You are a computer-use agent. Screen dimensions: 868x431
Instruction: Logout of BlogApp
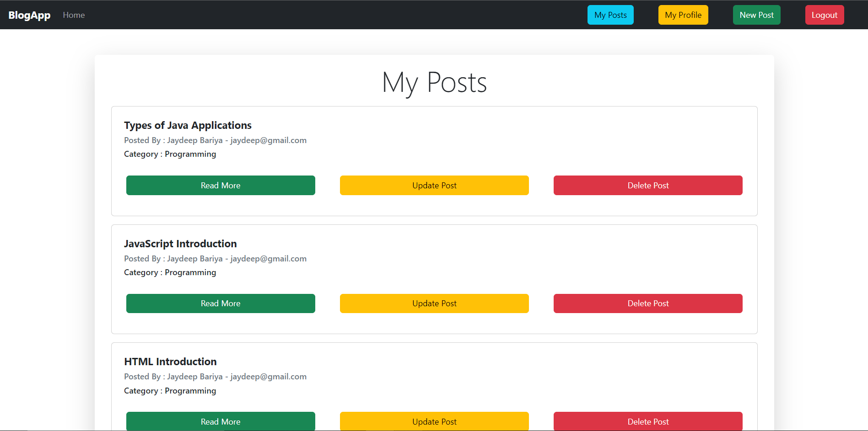825,15
